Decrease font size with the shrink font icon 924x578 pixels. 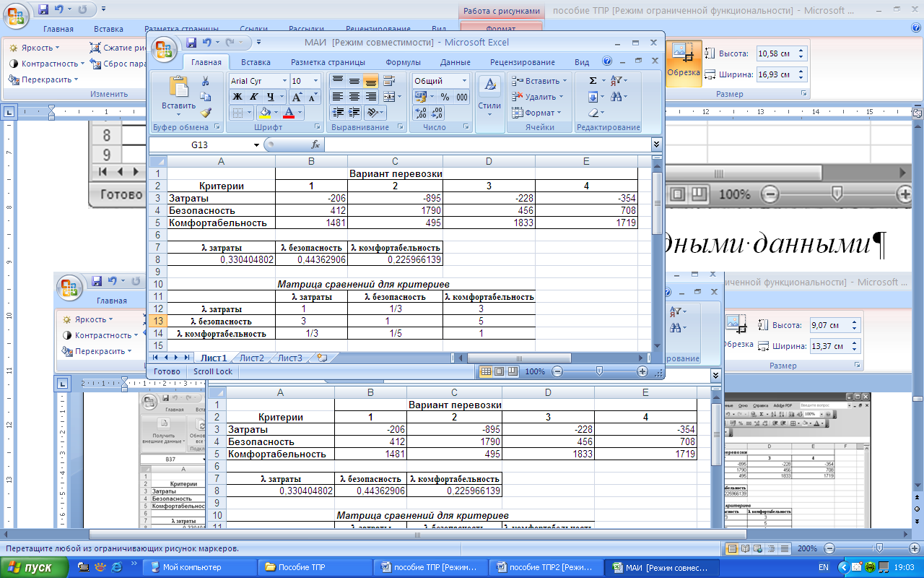[x=313, y=97]
